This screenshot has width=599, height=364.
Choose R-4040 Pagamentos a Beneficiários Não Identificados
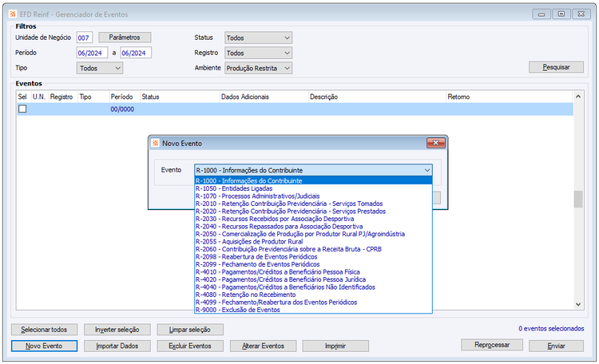(x=313, y=287)
